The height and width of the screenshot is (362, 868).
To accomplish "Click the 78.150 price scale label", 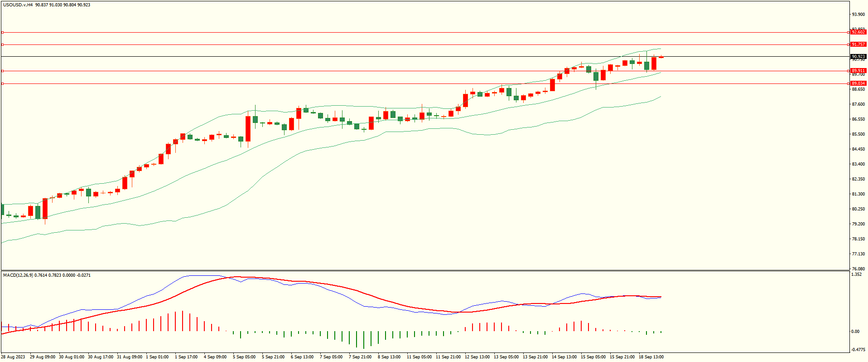I will click(858, 239).
